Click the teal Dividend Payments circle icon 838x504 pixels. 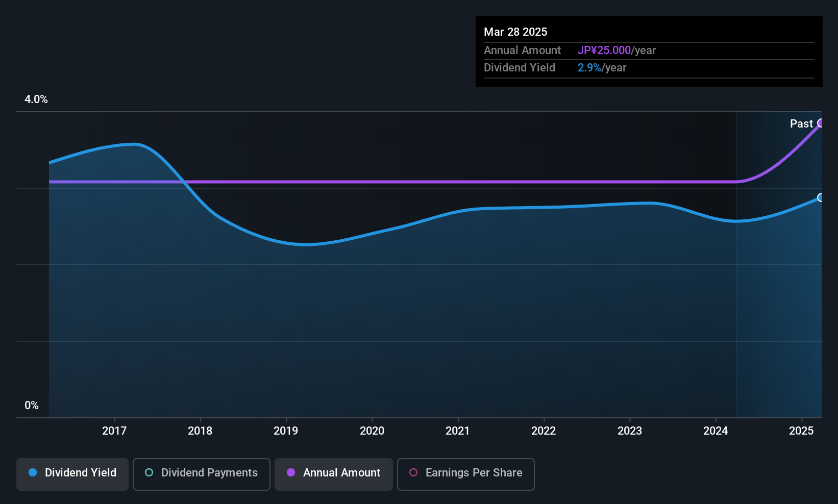tap(149, 472)
